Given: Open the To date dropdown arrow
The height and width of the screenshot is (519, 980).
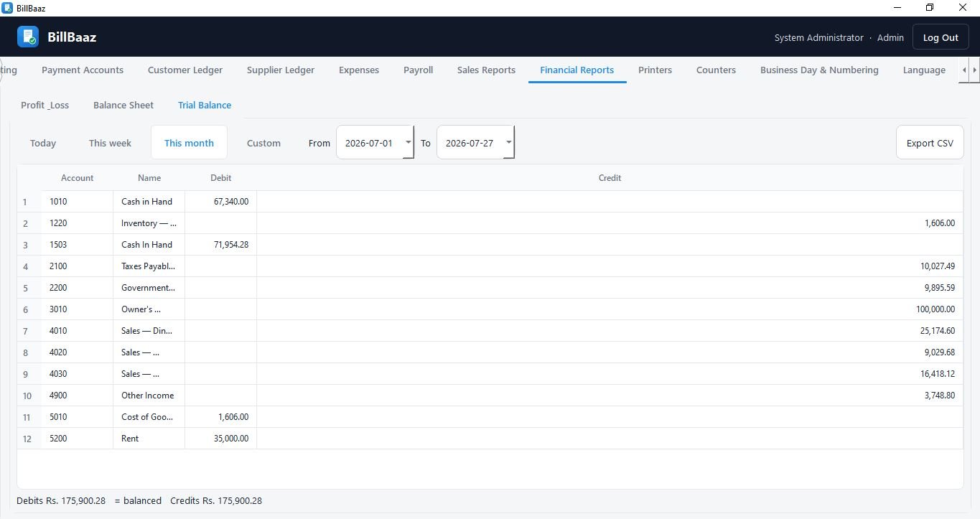Looking at the screenshot, I should coord(508,142).
